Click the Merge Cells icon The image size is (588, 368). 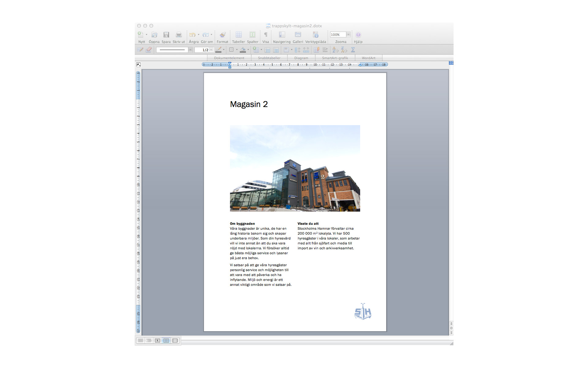pyautogui.click(x=267, y=50)
